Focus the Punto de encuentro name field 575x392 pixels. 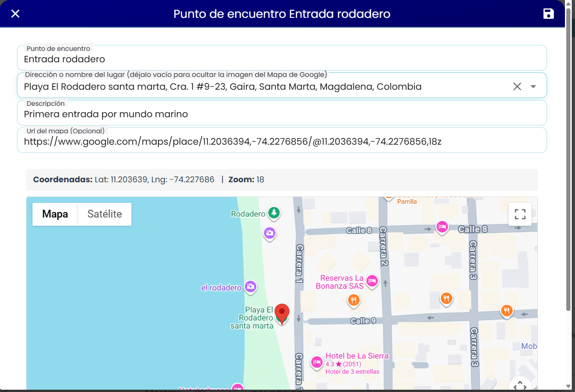(x=282, y=58)
